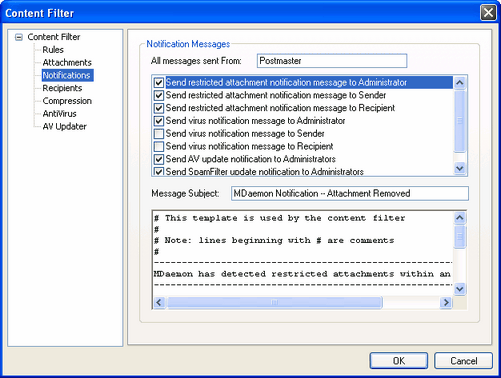Select Rules in the tree
Screen dimensions: 501x378
tap(53, 50)
